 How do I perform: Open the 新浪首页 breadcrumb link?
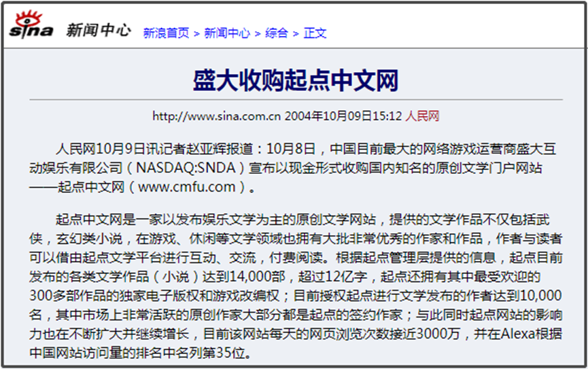[166, 33]
